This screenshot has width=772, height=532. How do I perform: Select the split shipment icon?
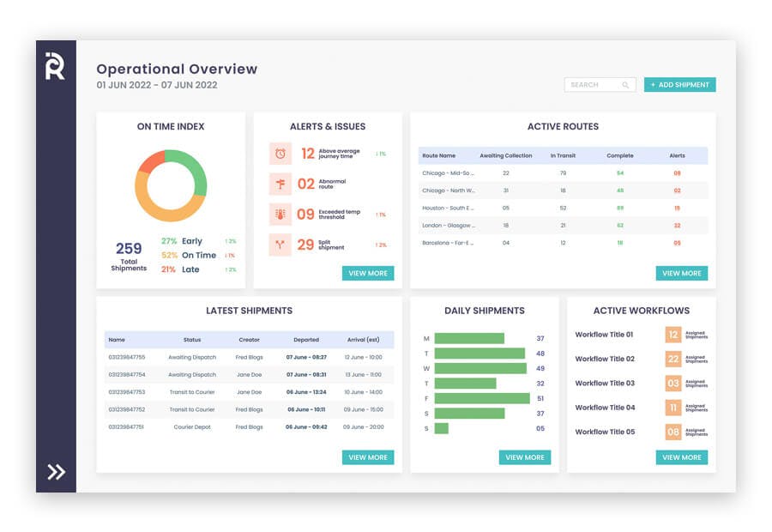280,245
